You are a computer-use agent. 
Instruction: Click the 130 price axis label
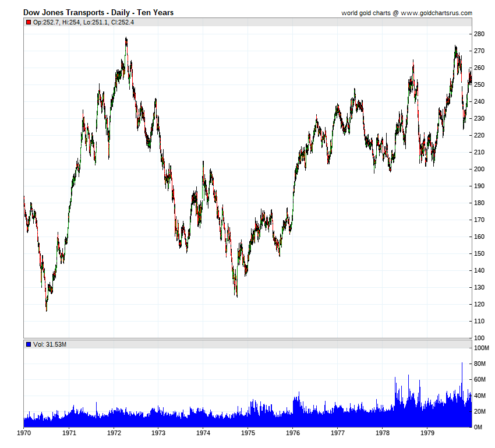[x=479, y=287]
